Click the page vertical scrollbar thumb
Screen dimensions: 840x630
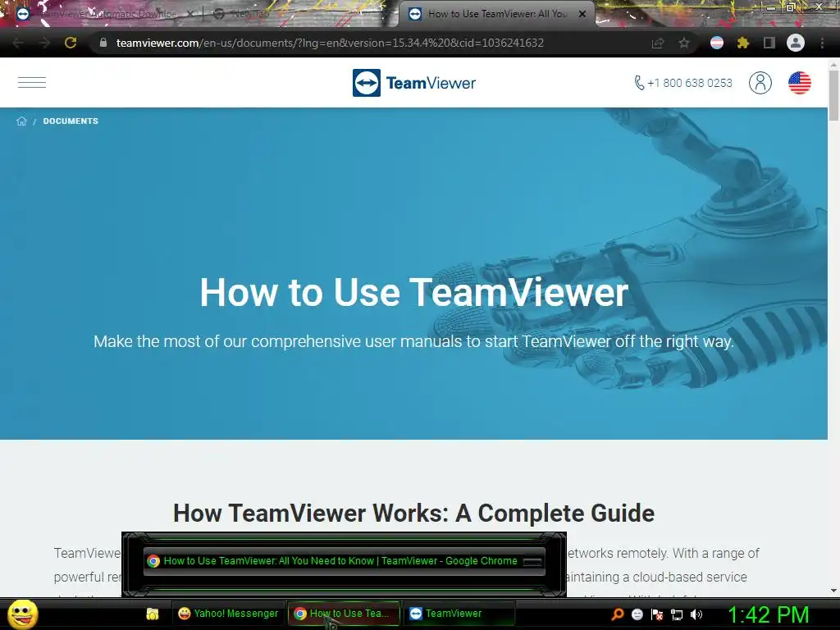(x=833, y=94)
